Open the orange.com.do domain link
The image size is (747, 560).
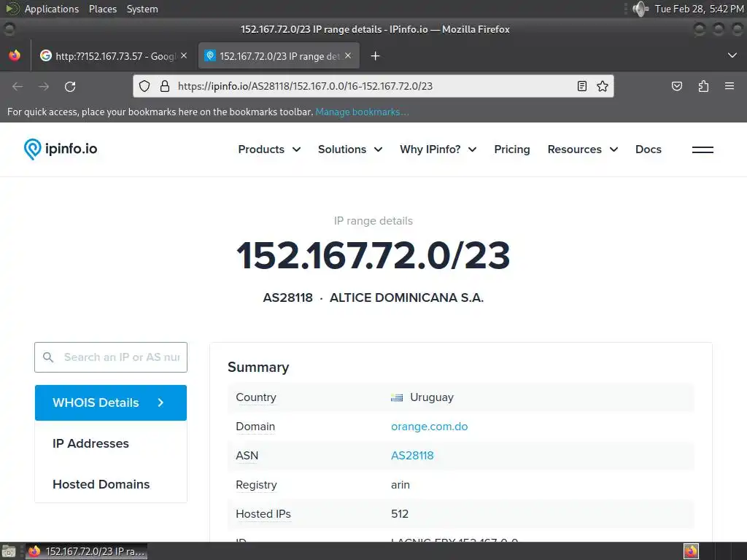429,427
